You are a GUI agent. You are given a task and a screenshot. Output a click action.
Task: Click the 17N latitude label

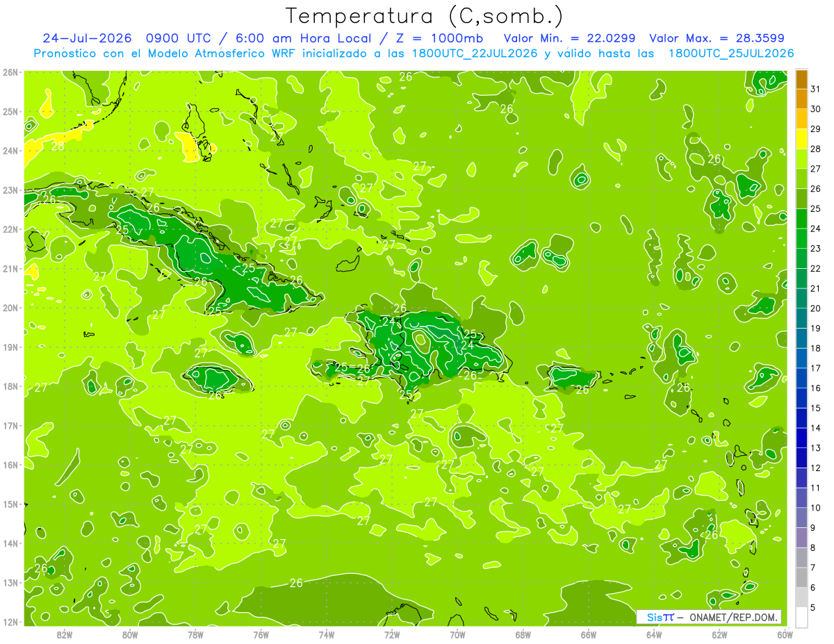10,425
